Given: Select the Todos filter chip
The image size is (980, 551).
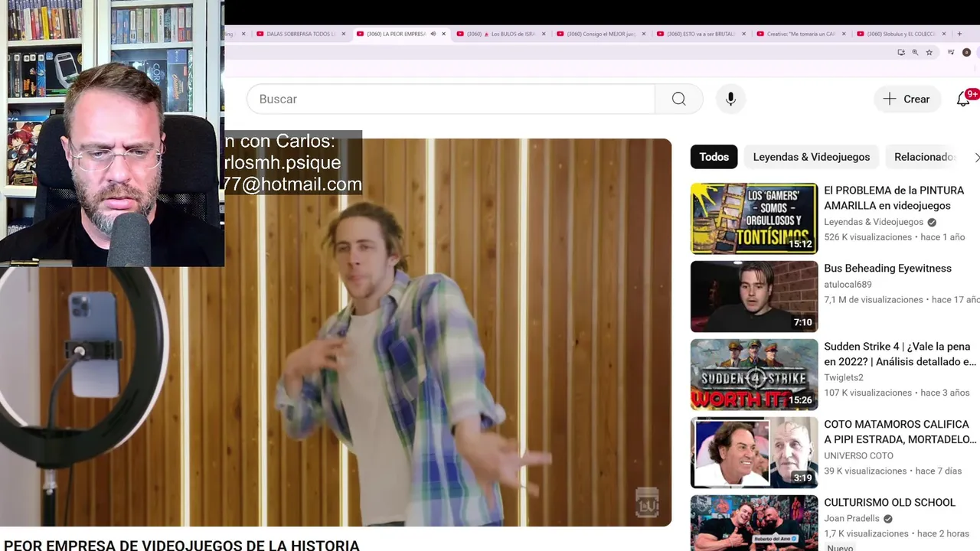Looking at the screenshot, I should (x=714, y=157).
